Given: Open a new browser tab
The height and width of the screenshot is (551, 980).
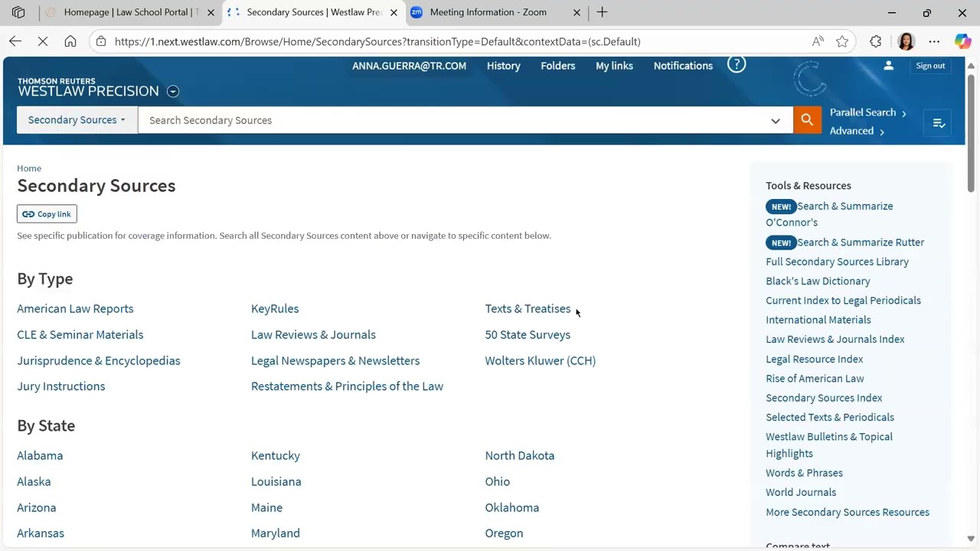Looking at the screenshot, I should [x=602, y=12].
